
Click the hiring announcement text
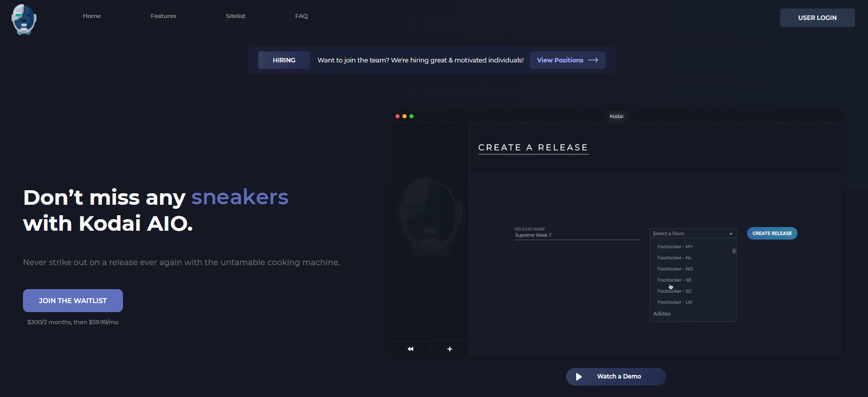click(421, 60)
